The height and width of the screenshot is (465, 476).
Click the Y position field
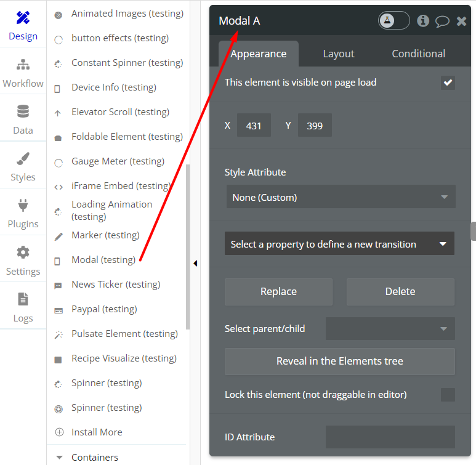tap(315, 125)
